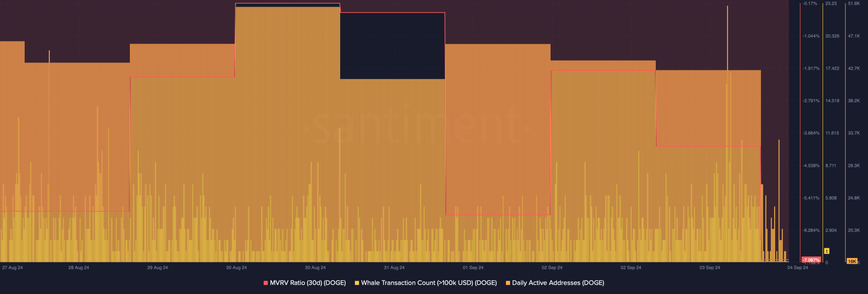Click the yellow Whale Transaction Count legend square
The height and width of the screenshot is (294, 868).
[357, 283]
